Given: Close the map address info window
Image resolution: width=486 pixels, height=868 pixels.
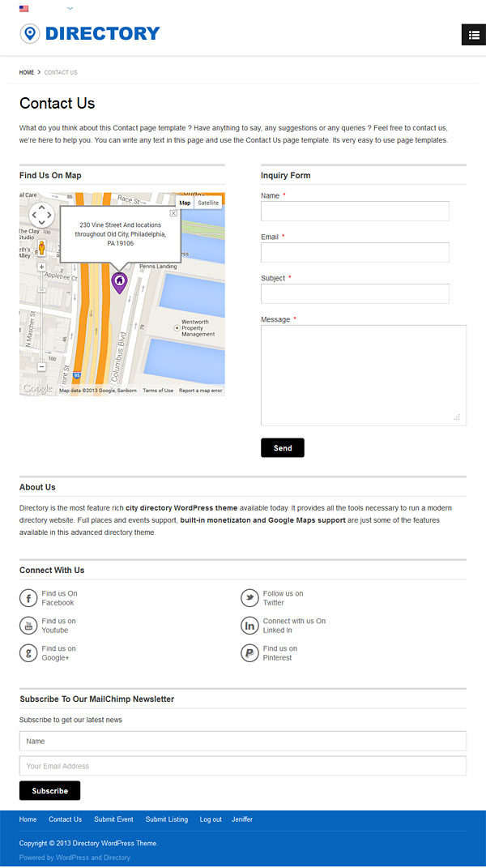Looking at the screenshot, I should click(173, 213).
